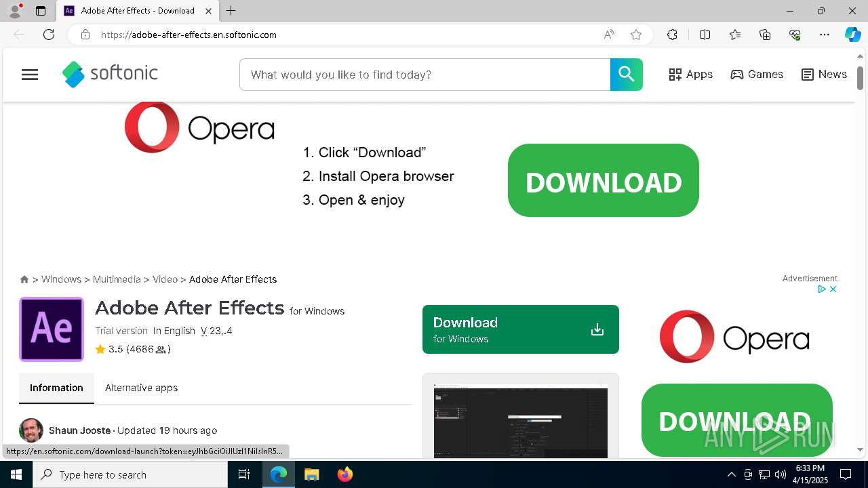Screen dimensions: 868x488
Task: Open the Apps section
Action: 691,75
